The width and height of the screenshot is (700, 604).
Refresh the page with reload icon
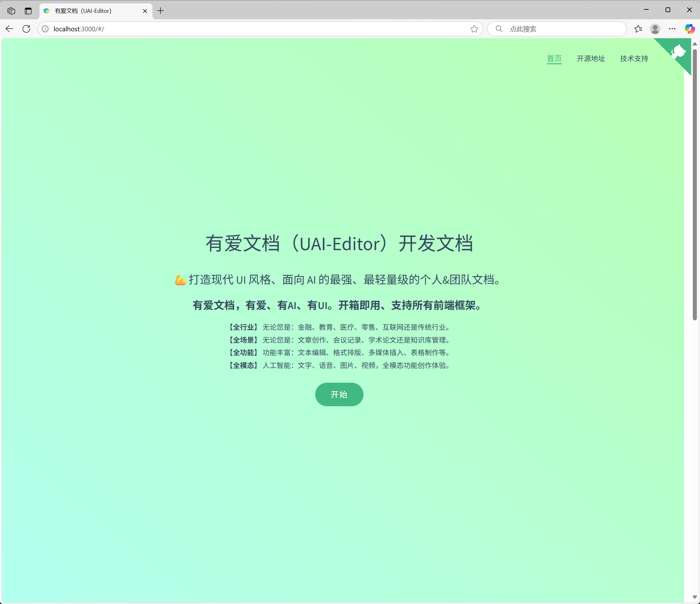(x=26, y=29)
